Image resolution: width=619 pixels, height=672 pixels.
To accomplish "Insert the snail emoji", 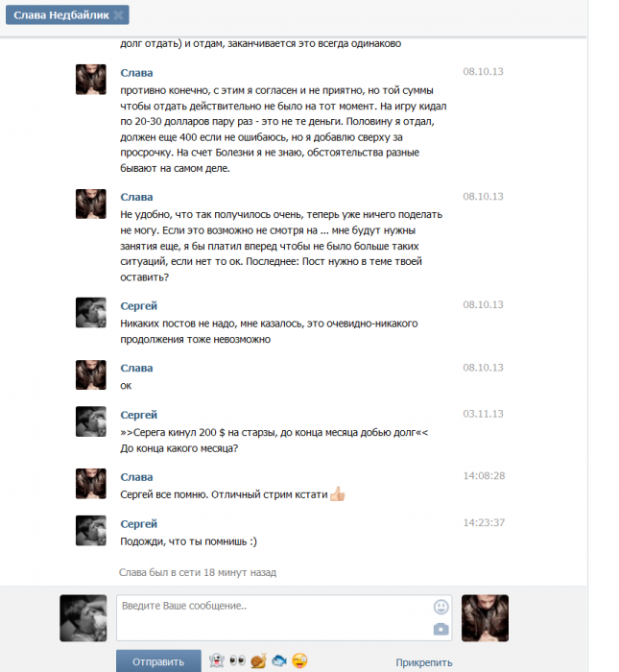I will [x=258, y=660].
